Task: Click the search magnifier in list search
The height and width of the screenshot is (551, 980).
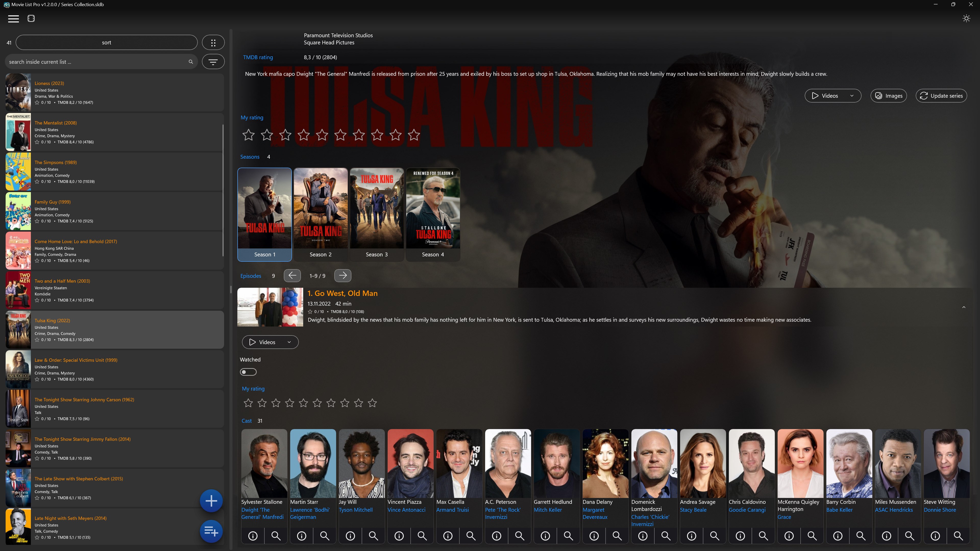Action: [191, 61]
